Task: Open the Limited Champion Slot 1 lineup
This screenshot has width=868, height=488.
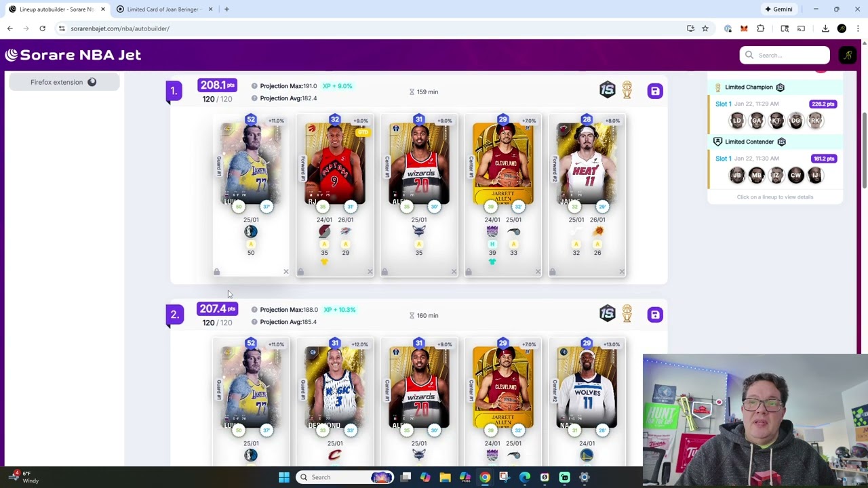Action: (x=775, y=115)
